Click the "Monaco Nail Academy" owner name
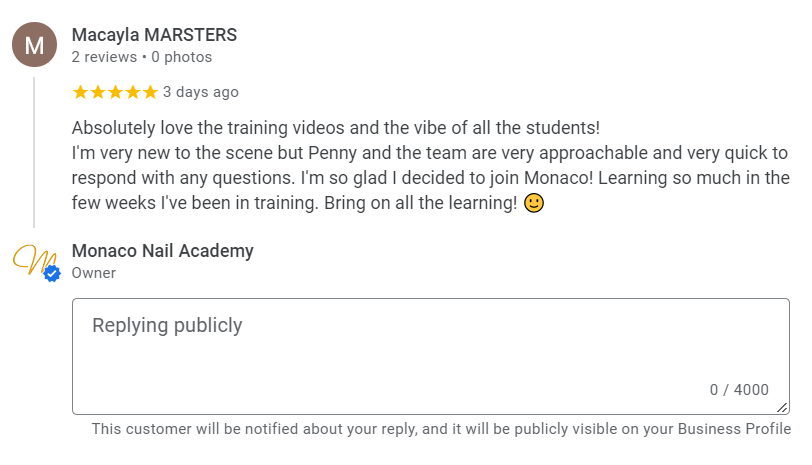Viewport: 812px width, 465px height. coord(162,251)
